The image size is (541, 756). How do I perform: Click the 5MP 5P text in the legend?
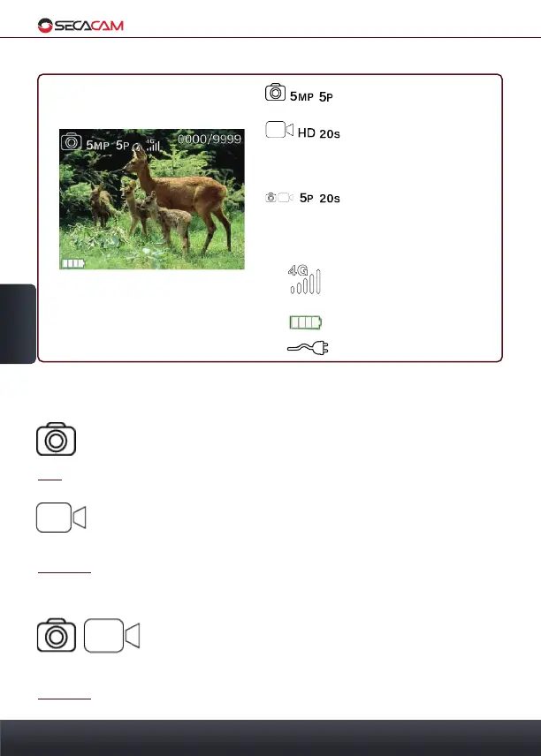click(x=311, y=96)
